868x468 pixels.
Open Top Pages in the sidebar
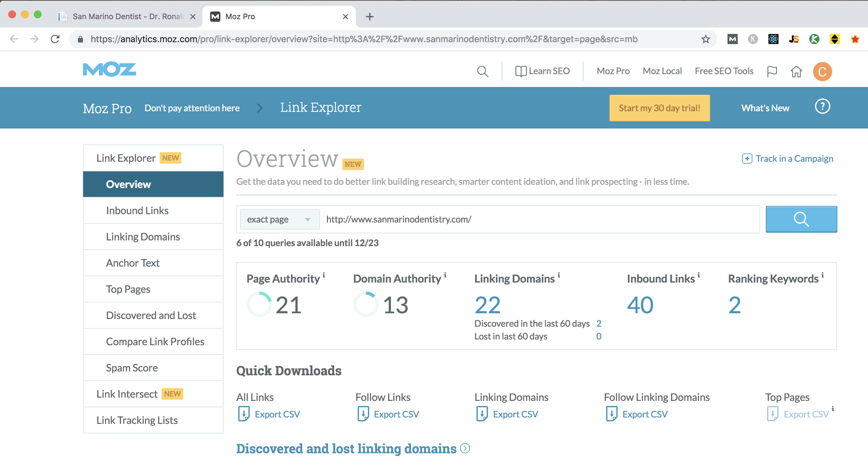153,289
